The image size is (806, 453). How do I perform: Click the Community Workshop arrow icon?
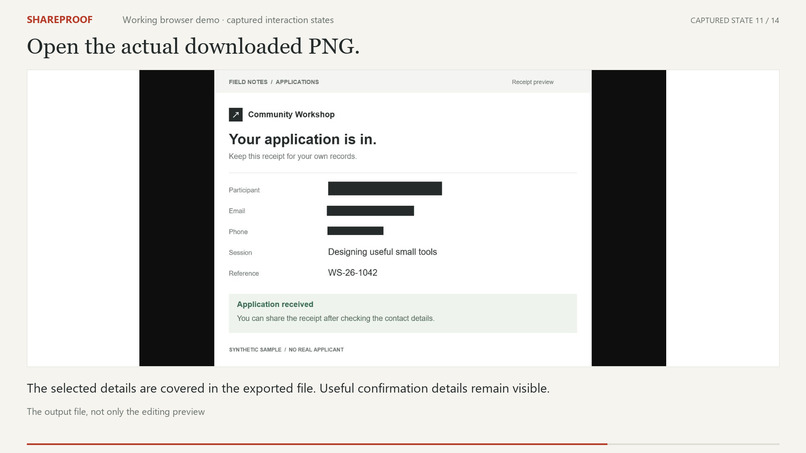235,114
